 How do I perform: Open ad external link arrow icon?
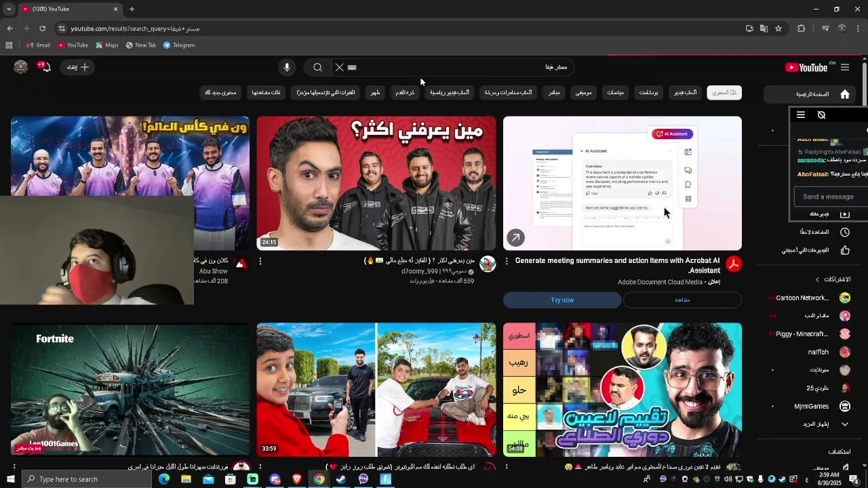pyautogui.click(x=516, y=237)
